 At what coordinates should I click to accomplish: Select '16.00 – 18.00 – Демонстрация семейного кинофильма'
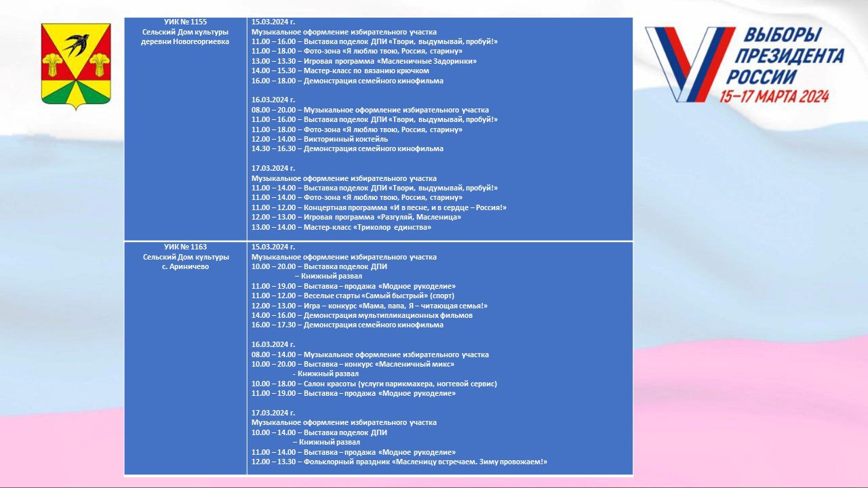point(347,81)
